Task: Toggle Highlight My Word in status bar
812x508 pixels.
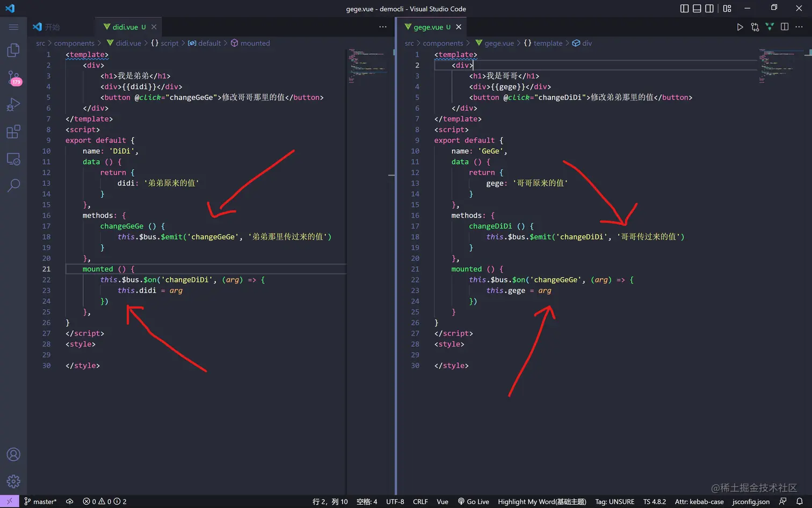Action: pos(542,502)
